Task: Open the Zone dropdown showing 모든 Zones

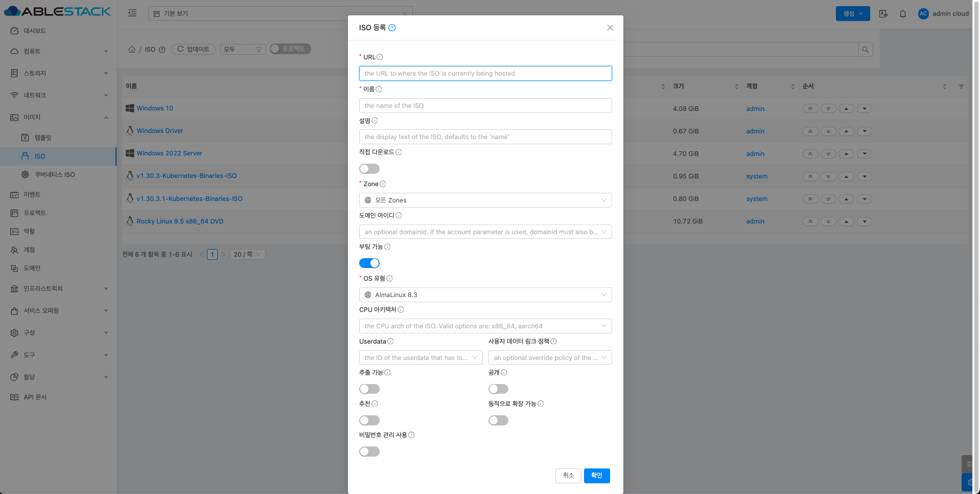Action: tap(485, 200)
